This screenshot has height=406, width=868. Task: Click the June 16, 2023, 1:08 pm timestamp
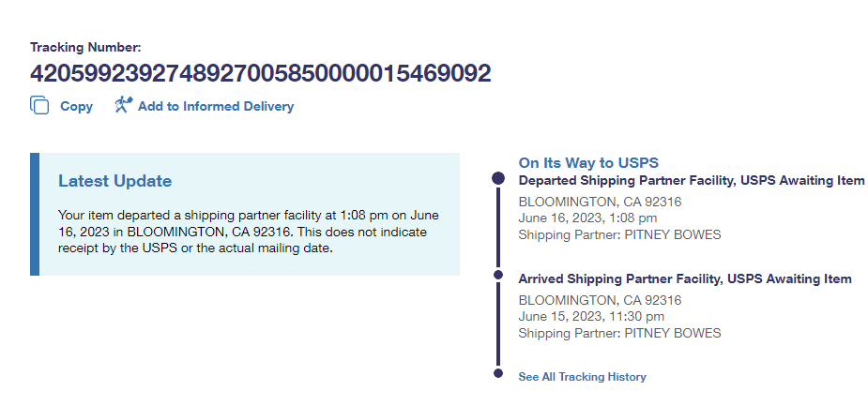pyautogui.click(x=586, y=218)
